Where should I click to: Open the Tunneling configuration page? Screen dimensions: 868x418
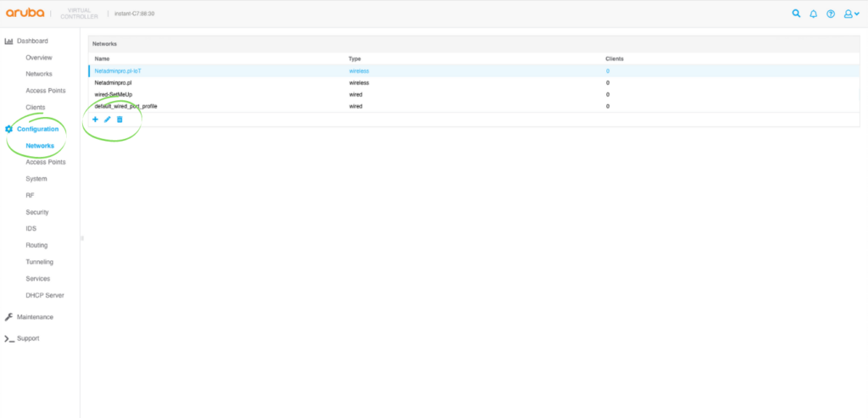click(x=39, y=262)
